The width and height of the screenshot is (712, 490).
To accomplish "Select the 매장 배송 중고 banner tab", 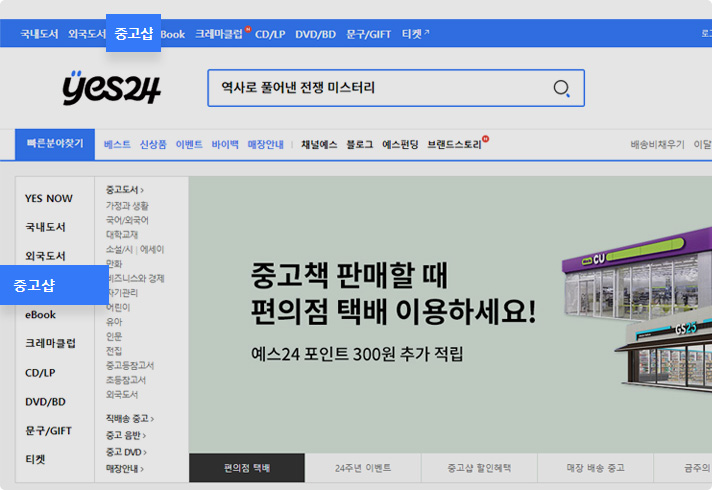I will [595, 468].
